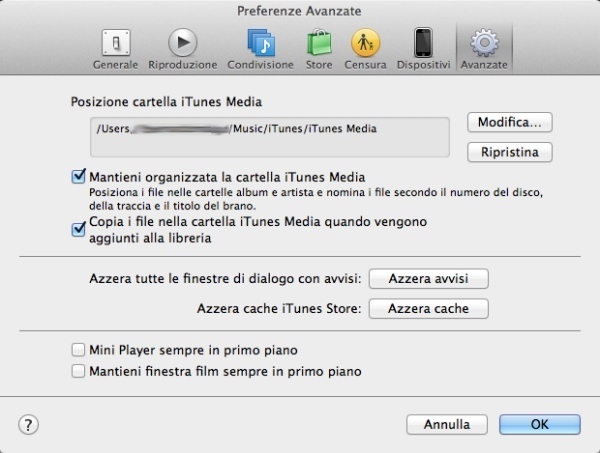Click the Azzera tutte le finestre di dialogo label
Screen dimensions: 600x453
(x=225, y=279)
